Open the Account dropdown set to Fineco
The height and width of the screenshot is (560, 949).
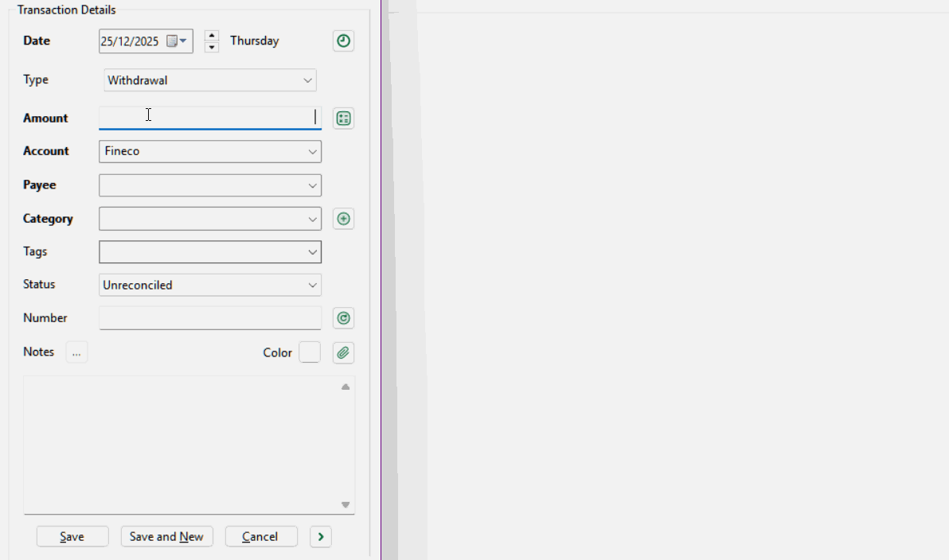pyautogui.click(x=312, y=151)
